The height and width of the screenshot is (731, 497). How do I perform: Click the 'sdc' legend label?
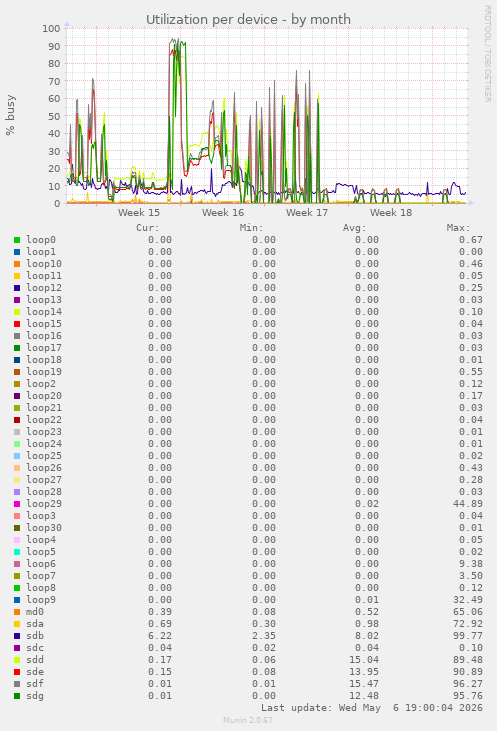pyautogui.click(x=35, y=648)
